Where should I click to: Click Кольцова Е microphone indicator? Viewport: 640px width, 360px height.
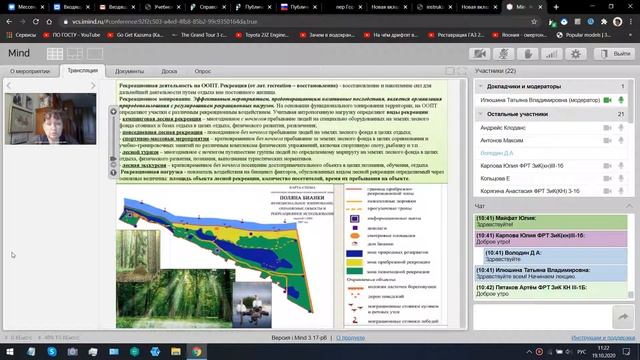621,178
